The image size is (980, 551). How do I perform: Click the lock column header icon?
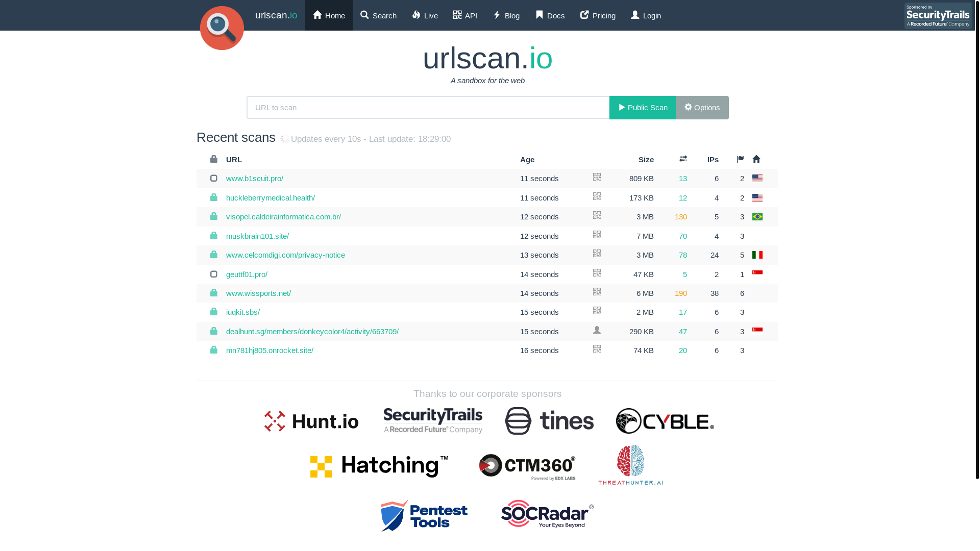coord(214,159)
